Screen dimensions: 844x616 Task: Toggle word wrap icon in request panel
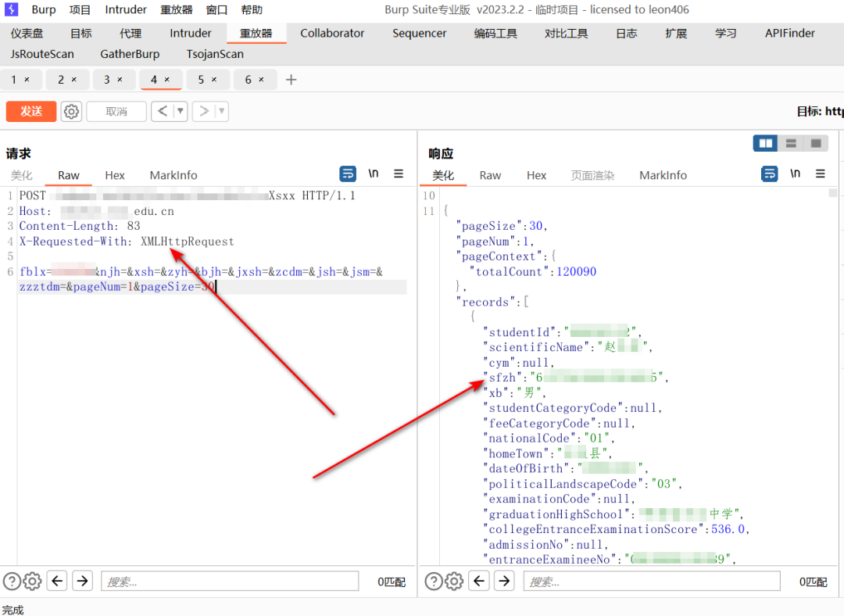[x=348, y=174]
